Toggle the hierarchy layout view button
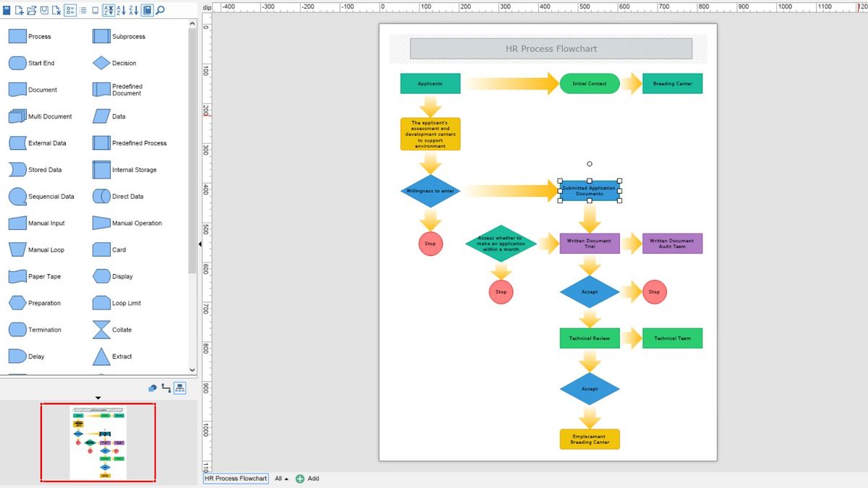The height and width of the screenshot is (488, 868). pyautogui.click(x=179, y=388)
